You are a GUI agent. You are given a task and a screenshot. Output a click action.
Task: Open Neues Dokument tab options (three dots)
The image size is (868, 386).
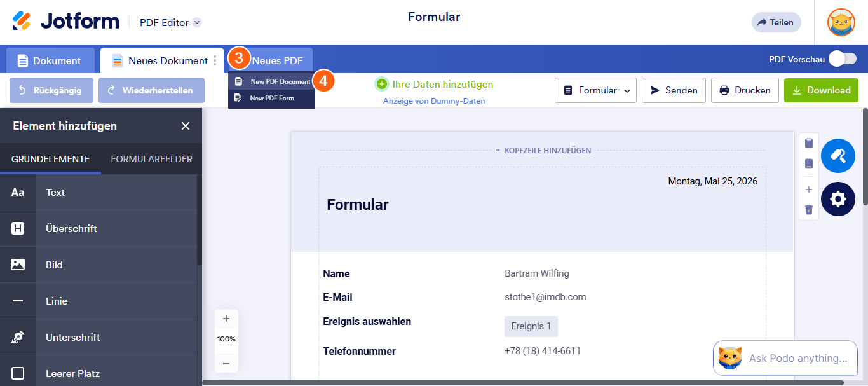215,60
